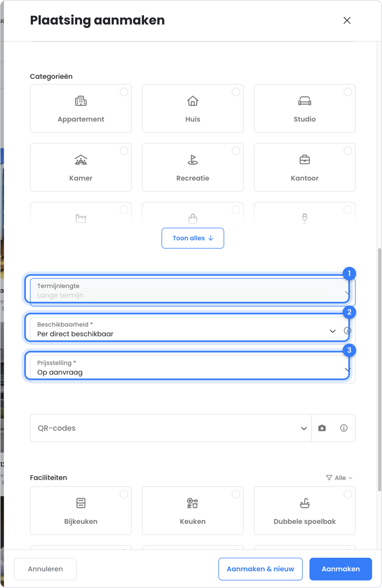Click the camera icon next to QR-codes

pos(322,428)
